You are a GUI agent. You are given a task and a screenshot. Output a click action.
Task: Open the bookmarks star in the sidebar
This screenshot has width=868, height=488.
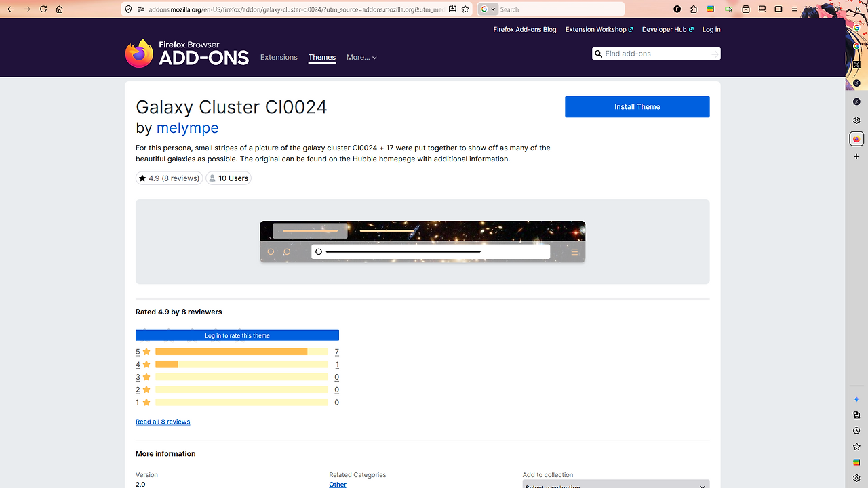856,447
